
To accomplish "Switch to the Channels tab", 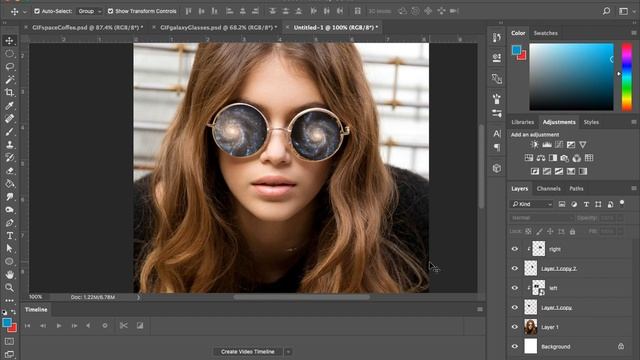I will pyautogui.click(x=548, y=189).
